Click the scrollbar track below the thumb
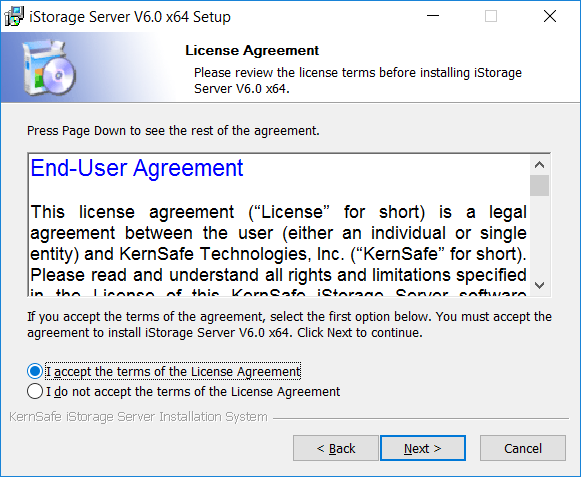 click(x=540, y=236)
